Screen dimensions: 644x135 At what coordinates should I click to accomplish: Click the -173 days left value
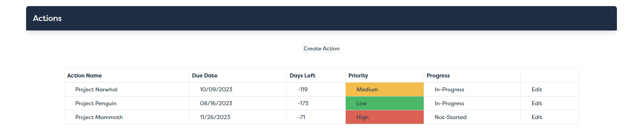coord(303,103)
